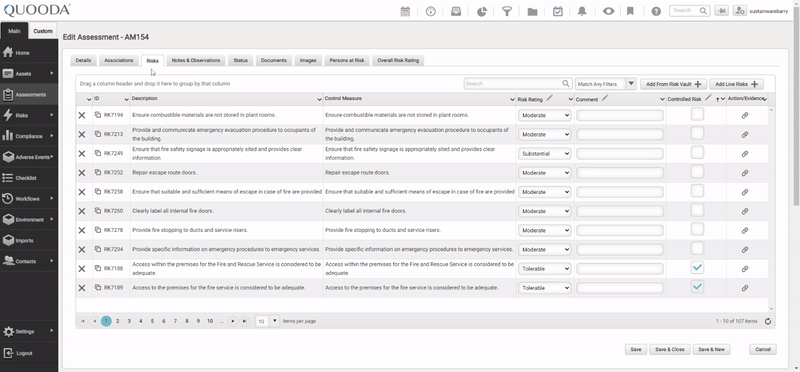The image size is (800, 372).
Task: Open the pie chart reports icon
Action: [482, 11]
